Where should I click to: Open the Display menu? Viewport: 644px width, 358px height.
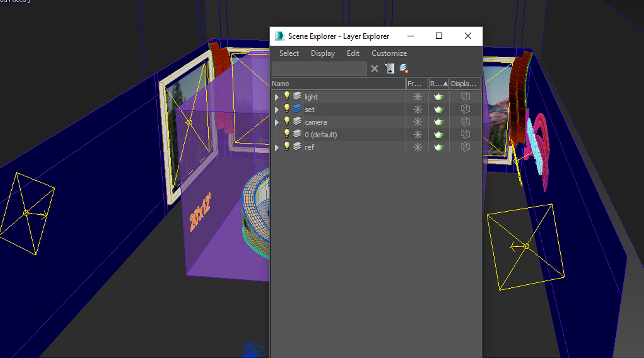click(x=323, y=53)
